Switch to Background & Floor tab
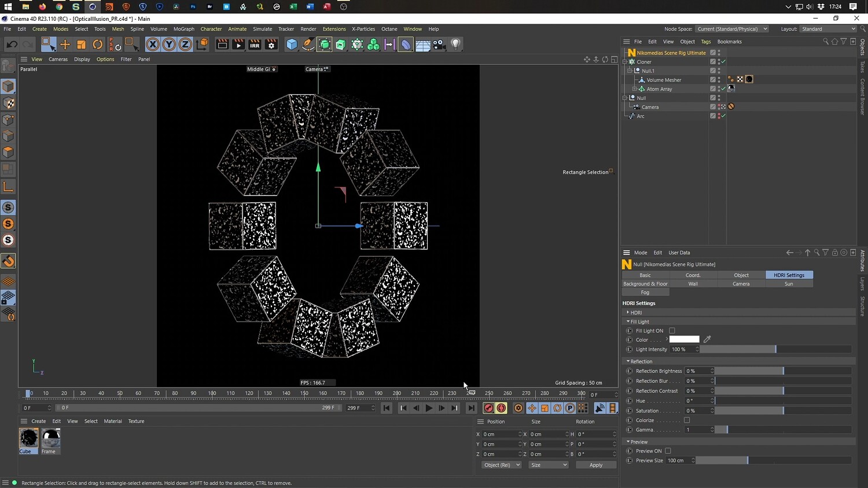868x488 pixels. point(645,284)
